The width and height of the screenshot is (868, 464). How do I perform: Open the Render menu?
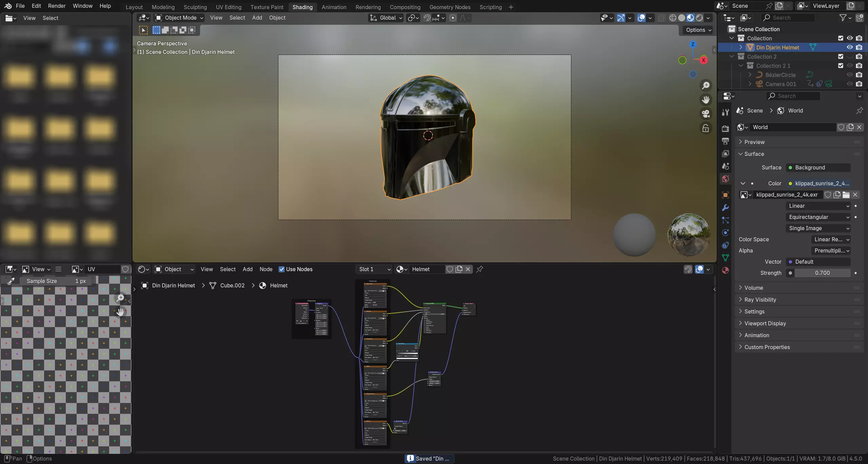(x=57, y=6)
